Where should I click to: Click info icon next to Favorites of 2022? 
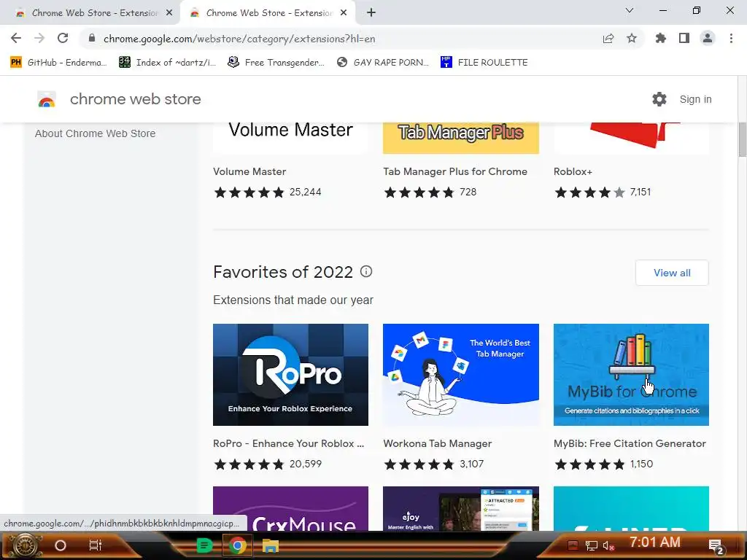click(366, 271)
